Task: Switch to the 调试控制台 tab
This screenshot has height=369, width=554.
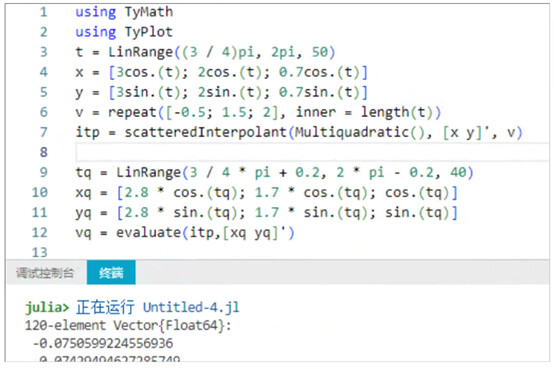Action: [45, 273]
